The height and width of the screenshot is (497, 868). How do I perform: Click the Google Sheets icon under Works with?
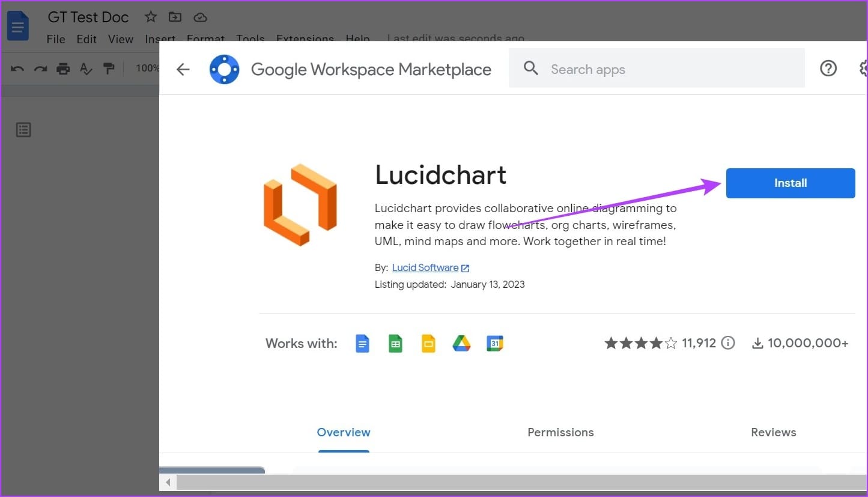pos(395,344)
